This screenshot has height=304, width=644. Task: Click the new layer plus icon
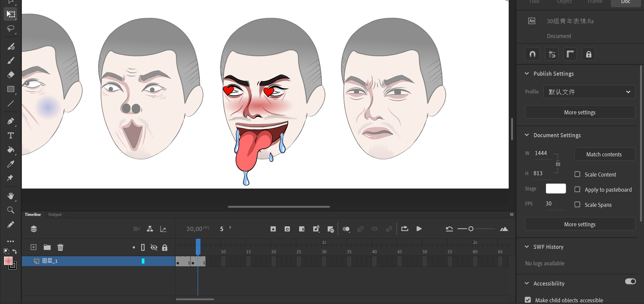point(34,248)
